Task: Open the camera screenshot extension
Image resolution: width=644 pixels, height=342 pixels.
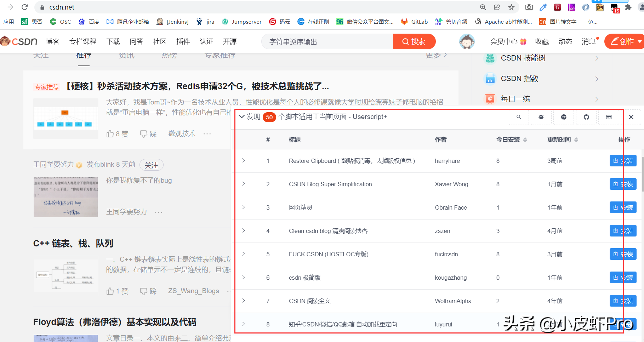Action: (529, 7)
